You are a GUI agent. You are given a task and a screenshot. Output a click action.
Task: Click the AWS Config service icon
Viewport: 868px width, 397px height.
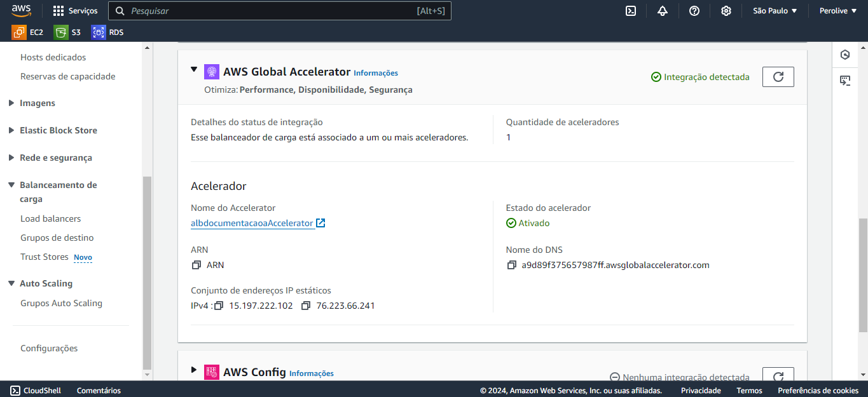[x=212, y=372]
